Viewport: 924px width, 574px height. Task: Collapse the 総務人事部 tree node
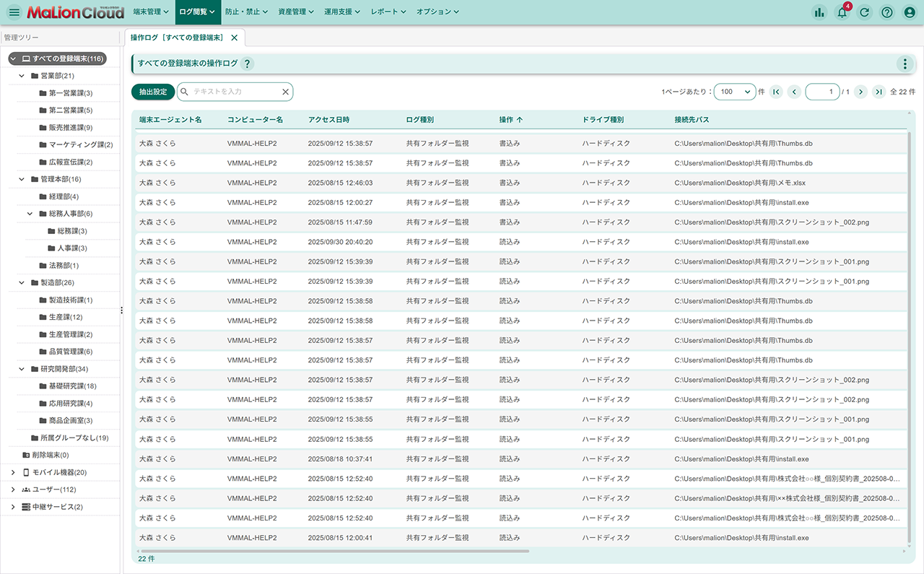[x=30, y=214]
